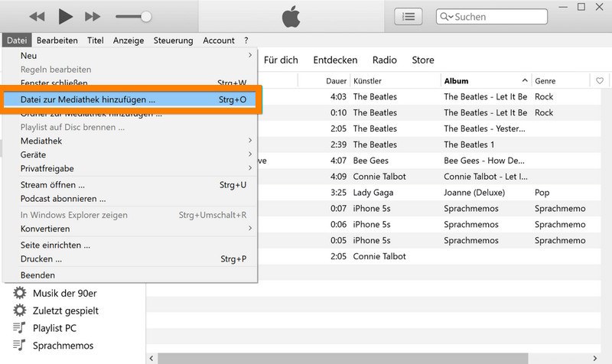Click playlist icon beside Playlist PC
The image size is (612, 364).
pos(19,328)
